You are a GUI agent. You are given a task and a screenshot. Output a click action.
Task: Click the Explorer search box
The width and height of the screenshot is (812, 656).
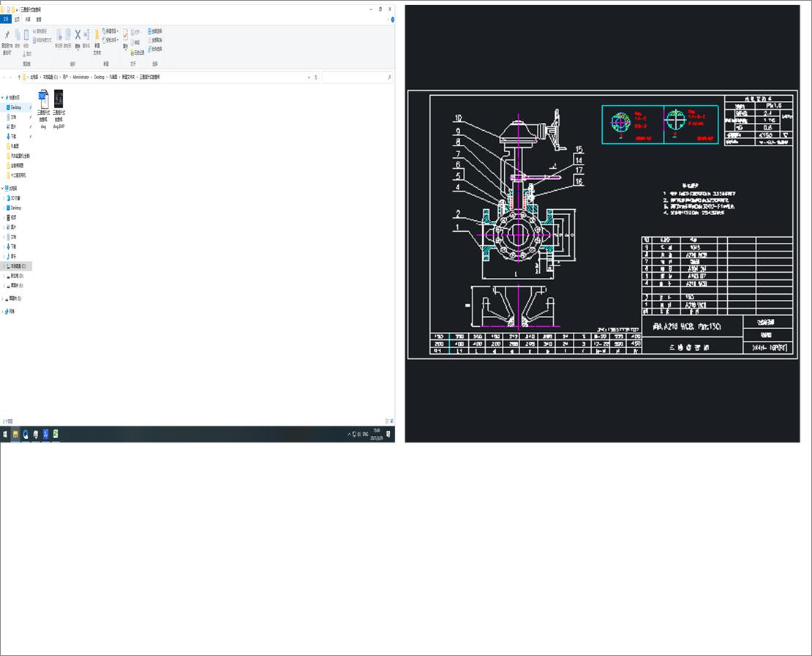(357, 77)
